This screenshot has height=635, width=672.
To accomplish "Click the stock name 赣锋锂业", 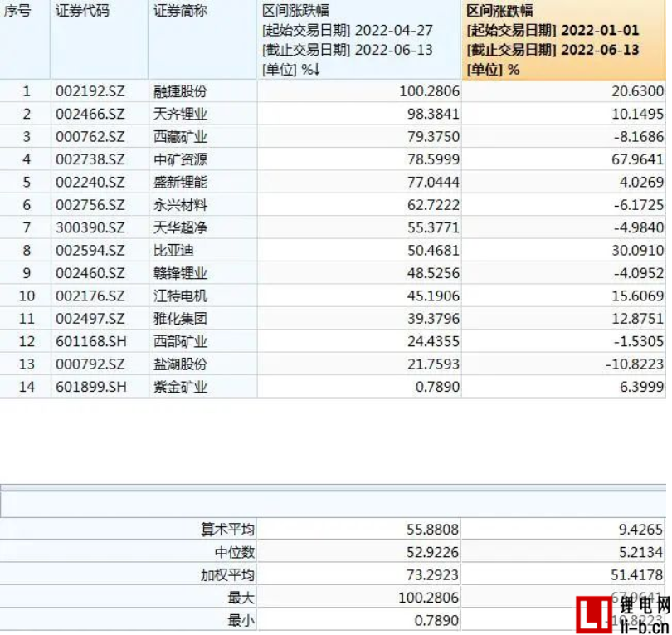I will (x=180, y=273).
